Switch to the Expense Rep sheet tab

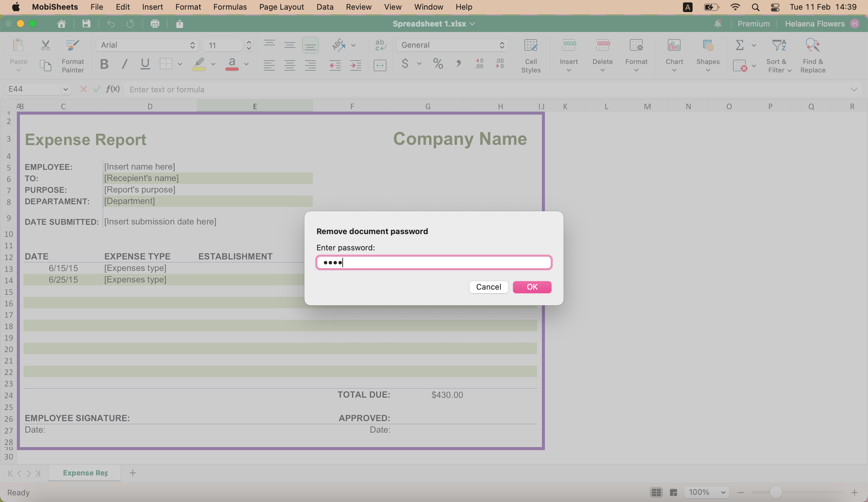(x=84, y=473)
